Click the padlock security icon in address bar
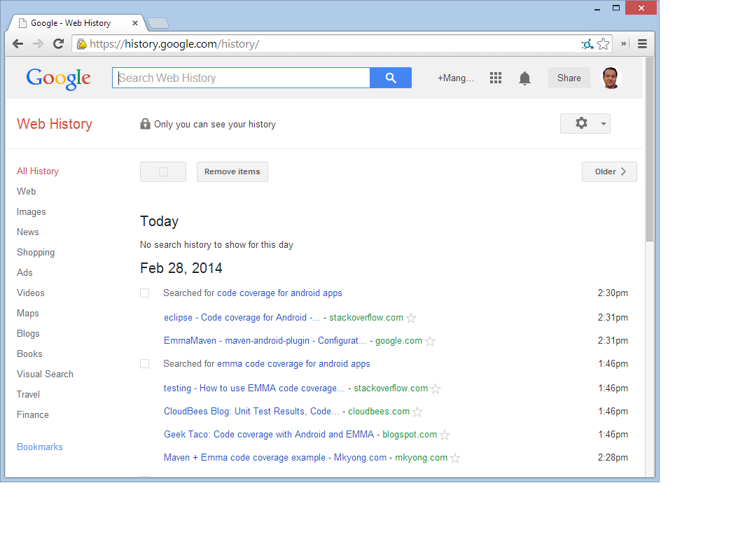The height and width of the screenshot is (560, 731). [x=82, y=44]
